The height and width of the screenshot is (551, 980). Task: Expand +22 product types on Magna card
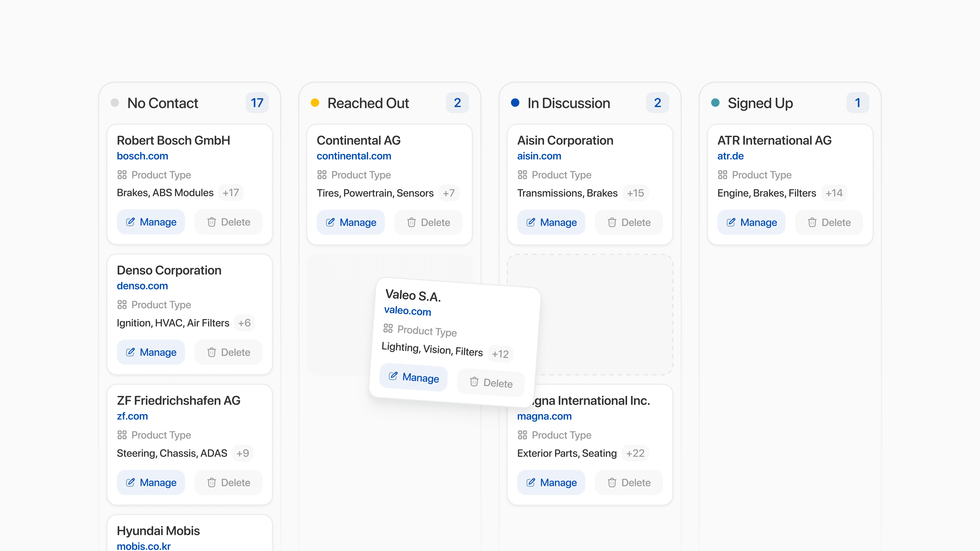(x=635, y=453)
